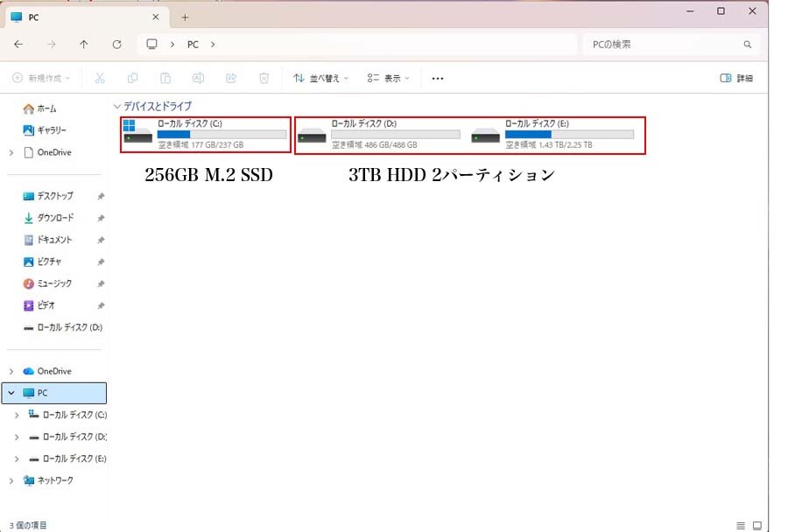The height and width of the screenshot is (532, 788).
Task: Click the Cut scissors icon
Action: [100, 78]
